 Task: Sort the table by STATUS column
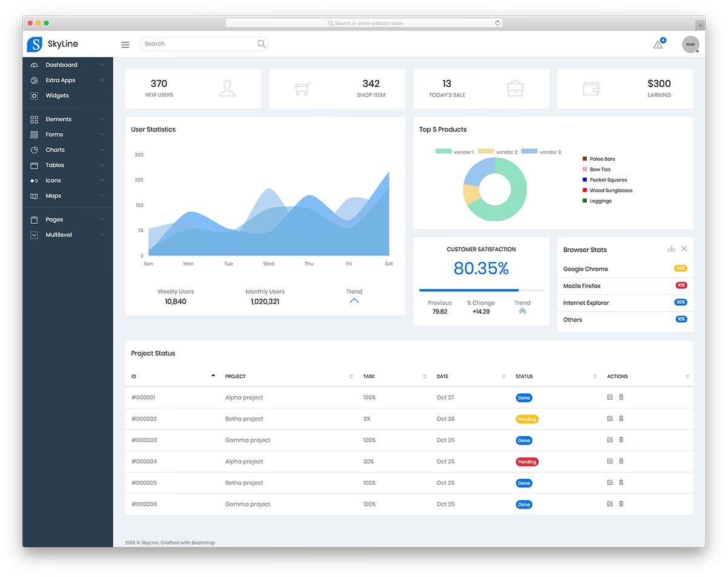594,376
